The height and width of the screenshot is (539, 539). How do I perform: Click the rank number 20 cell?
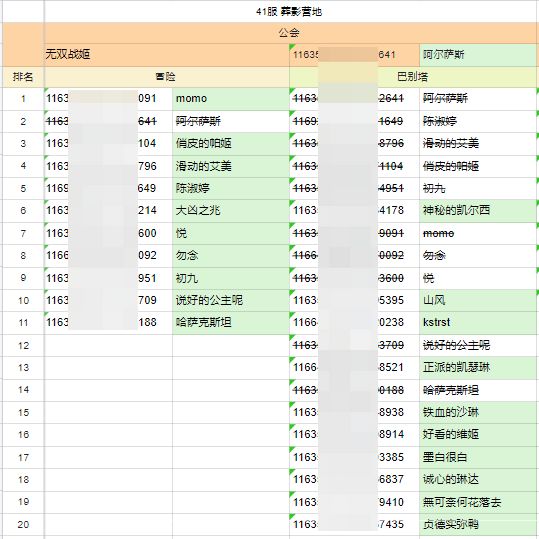pos(23,525)
